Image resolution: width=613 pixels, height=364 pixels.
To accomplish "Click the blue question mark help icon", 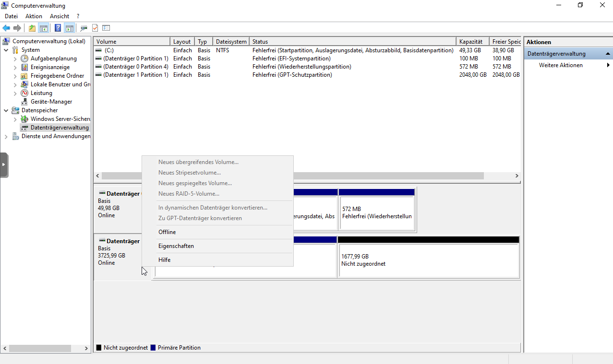I will point(58,28).
